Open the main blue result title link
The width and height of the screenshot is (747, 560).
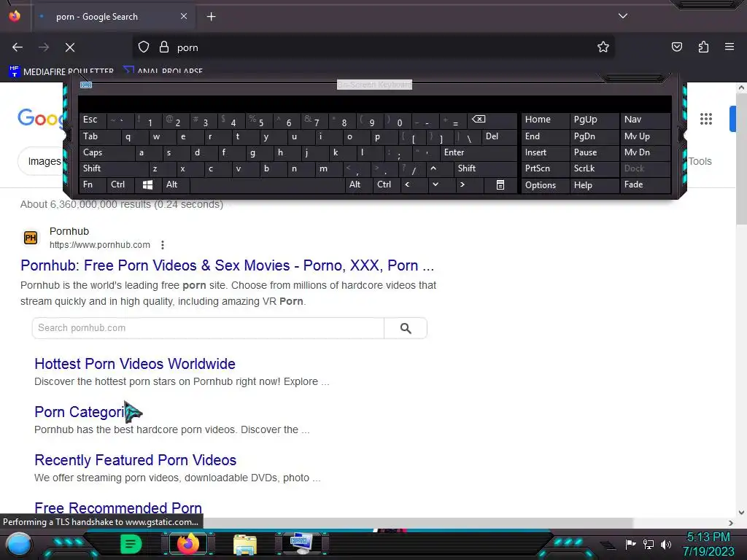tap(228, 265)
